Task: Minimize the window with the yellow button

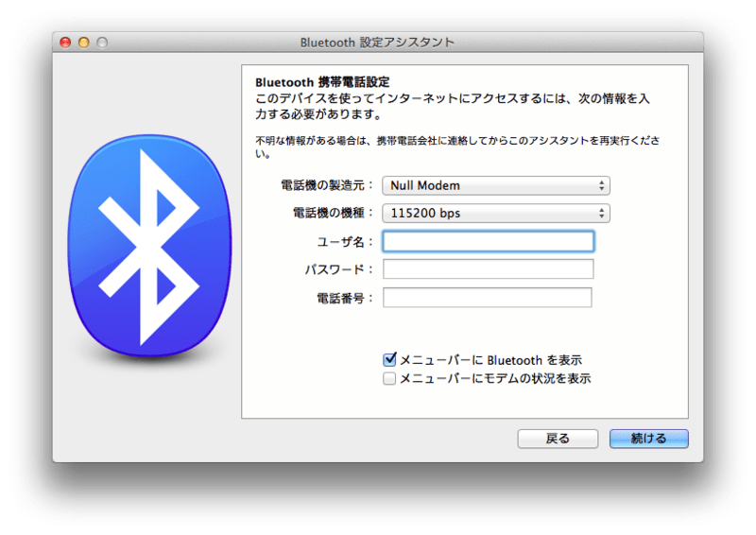Action: pos(83,43)
